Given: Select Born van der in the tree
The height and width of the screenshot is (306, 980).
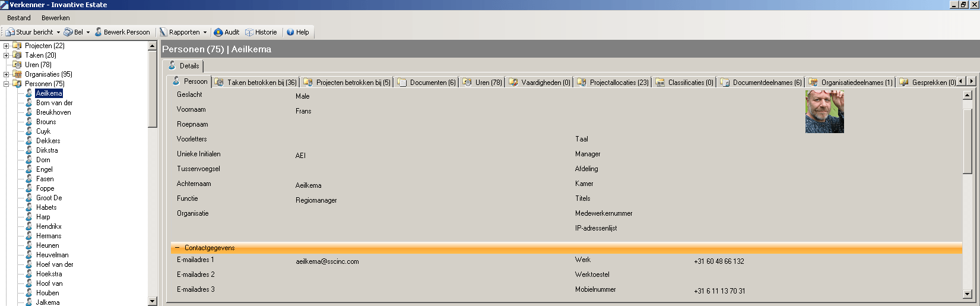Looking at the screenshot, I should pyautogui.click(x=54, y=103).
